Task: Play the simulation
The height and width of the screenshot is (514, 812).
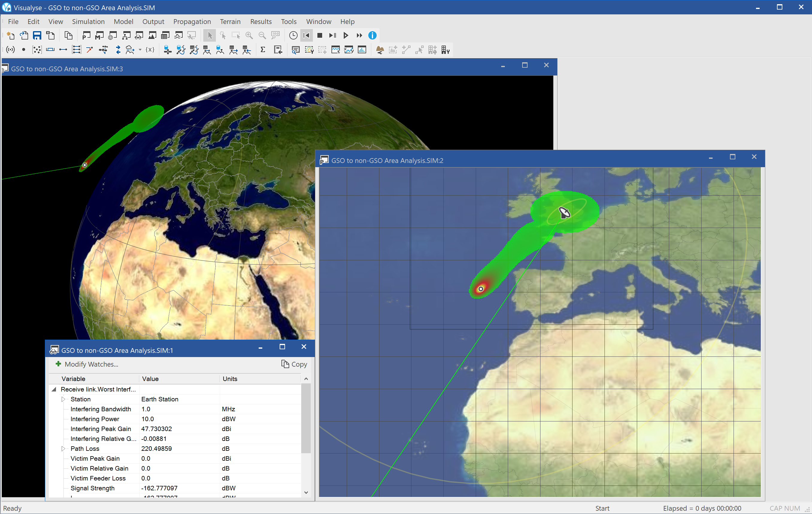Action: pos(346,35)
